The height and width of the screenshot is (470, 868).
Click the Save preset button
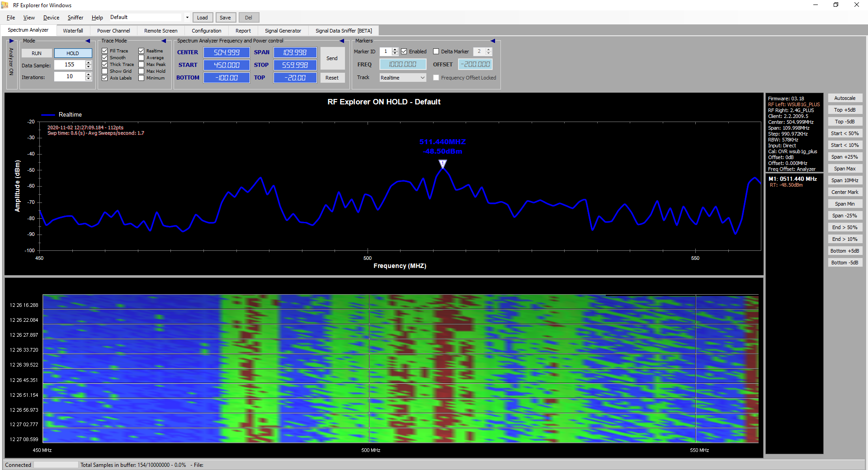225,18
